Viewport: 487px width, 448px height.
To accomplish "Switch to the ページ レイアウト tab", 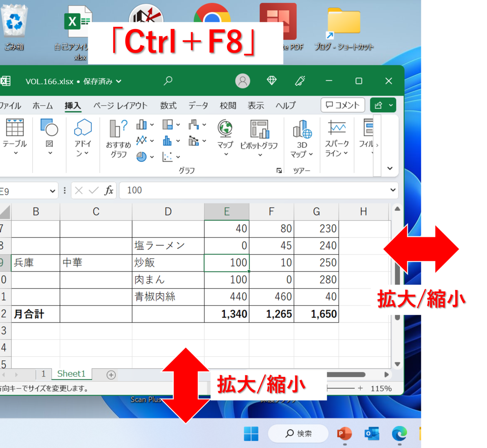I will click(x=120, y=106).
